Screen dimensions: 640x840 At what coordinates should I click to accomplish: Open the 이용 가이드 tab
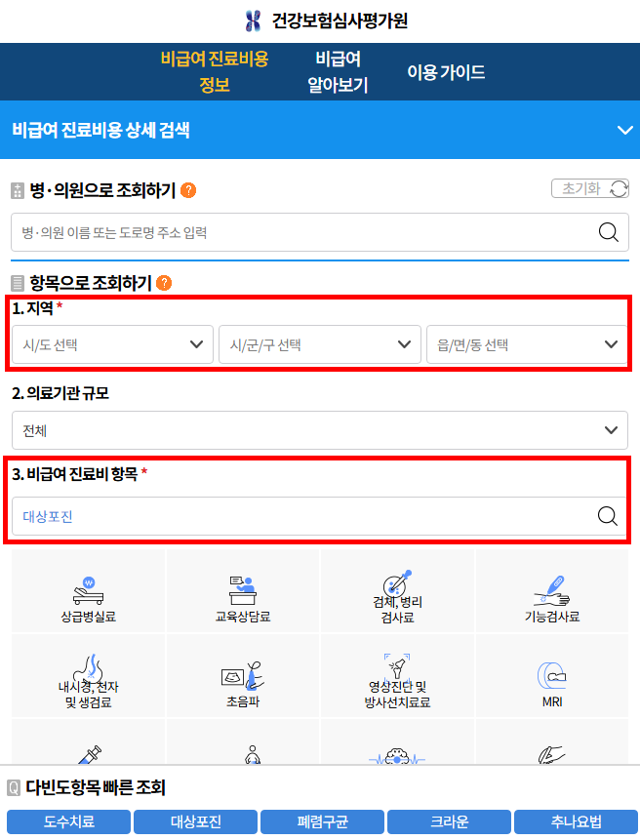point(446,72)
